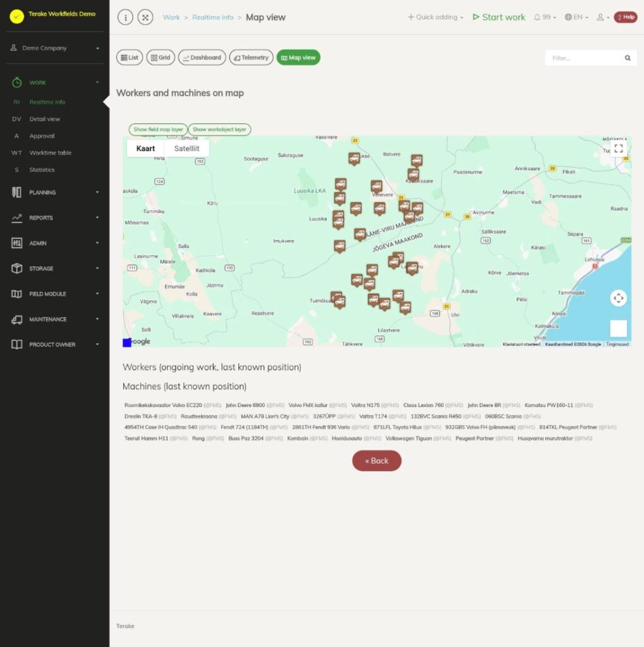Expand the PRODUCT OWNER sidebar section
This screenshot has width=644, height=647.
click(55, 344)
